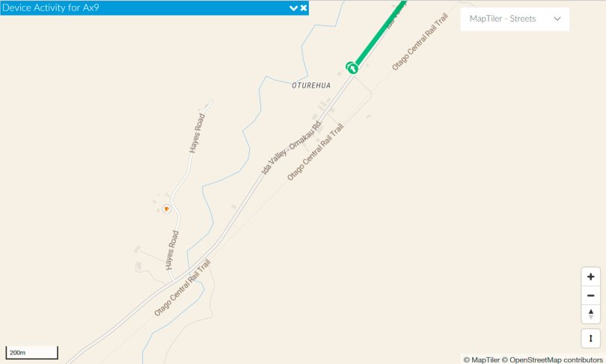Collapse the Device Activity panel chevron
The width and height of the screenshot is (606, 364).
tap(293, 7)
